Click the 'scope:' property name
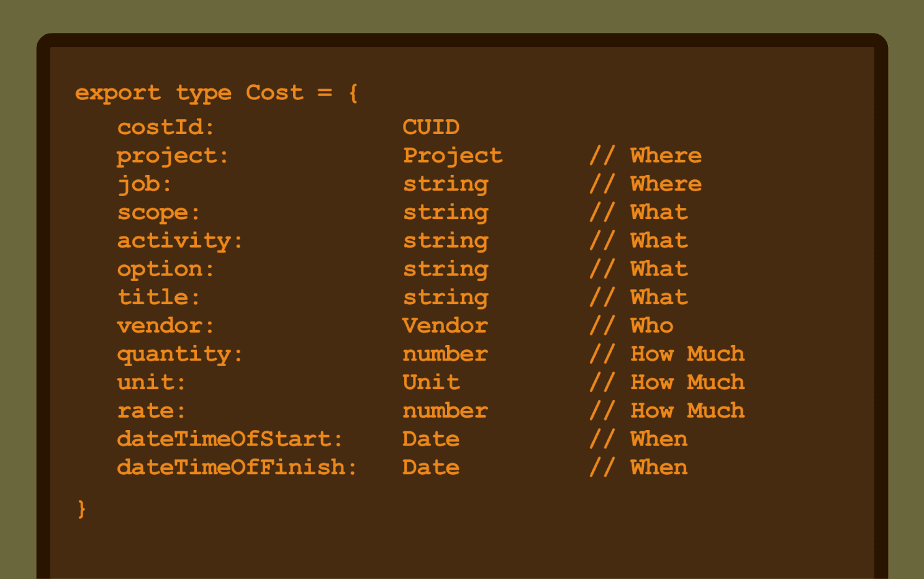The height and width of the screenshot is (579, 924). tap(158, 213)
